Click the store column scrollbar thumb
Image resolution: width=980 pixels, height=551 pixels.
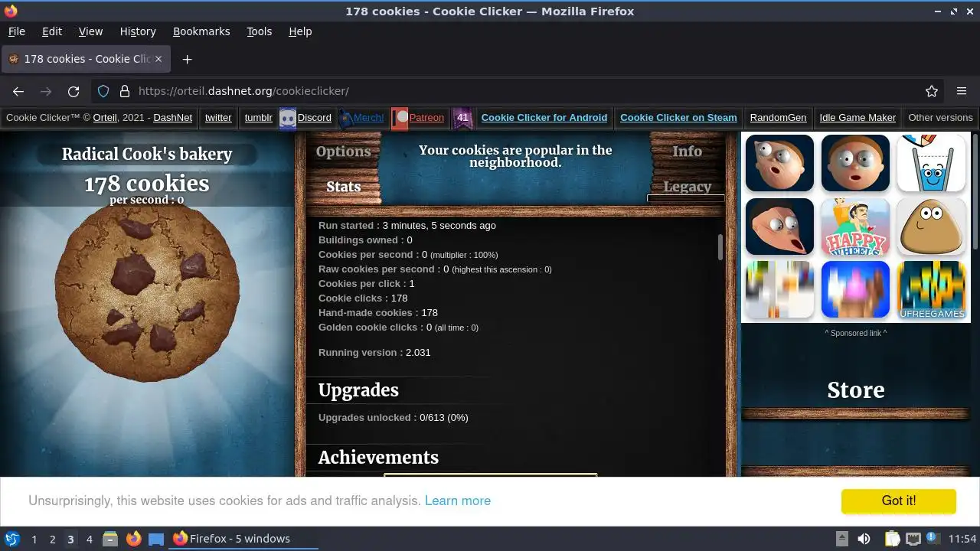[x=975, y=191]
